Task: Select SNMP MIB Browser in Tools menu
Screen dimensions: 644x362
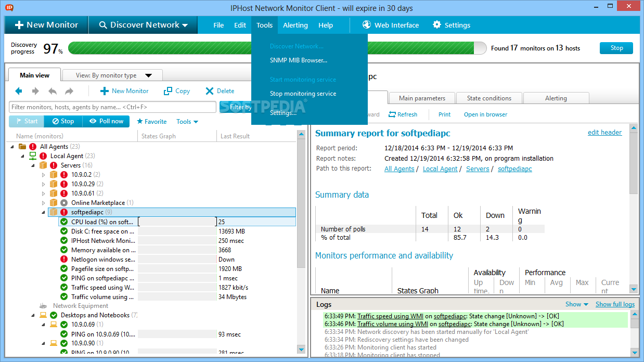Action: tap(299, 60)
